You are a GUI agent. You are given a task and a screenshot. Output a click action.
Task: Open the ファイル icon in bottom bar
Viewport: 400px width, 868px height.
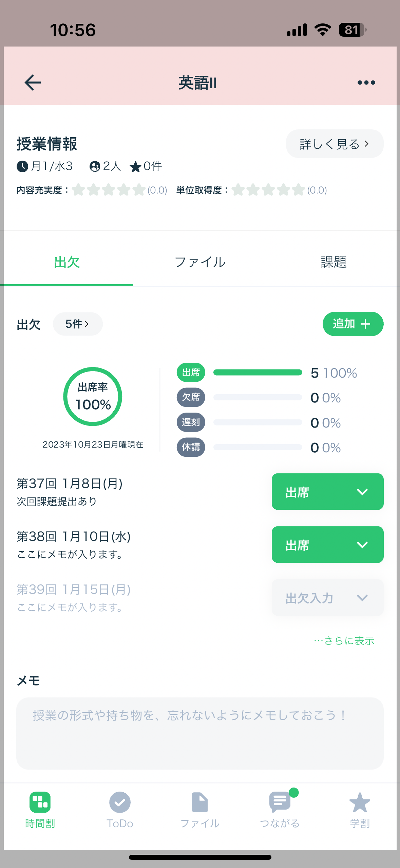pyautogui.click(x=200, y=802)
